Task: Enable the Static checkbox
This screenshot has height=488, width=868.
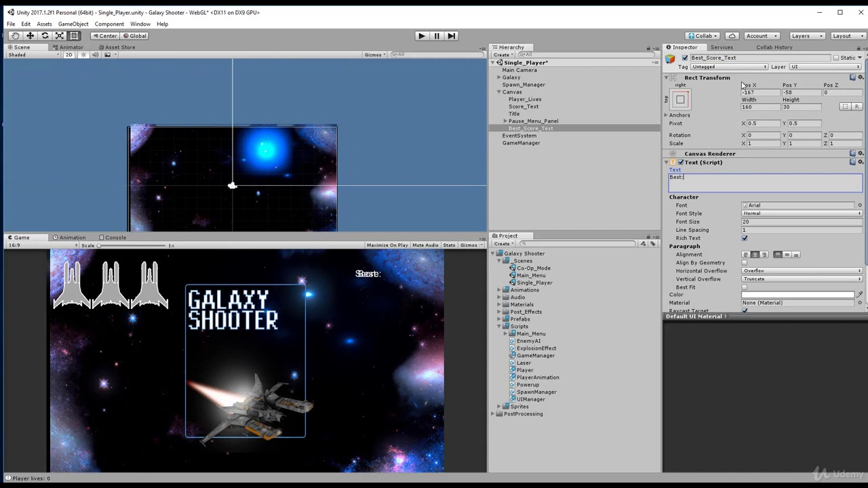Action: 836,58
